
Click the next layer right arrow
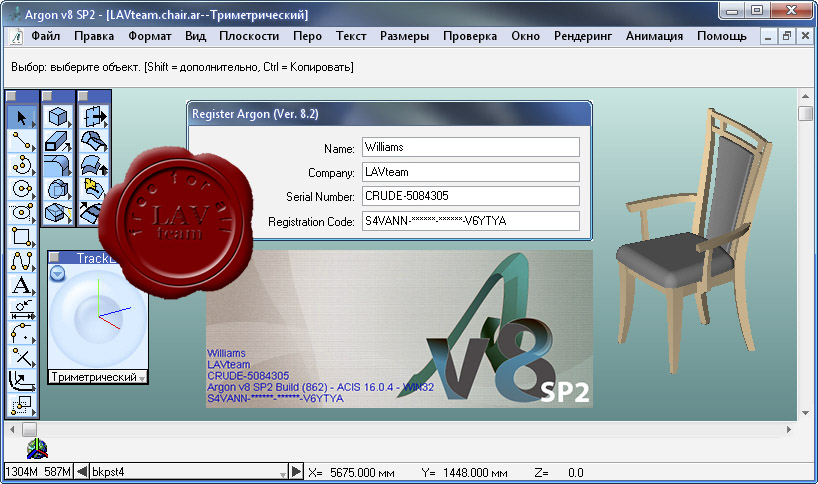tap(296, 472)
